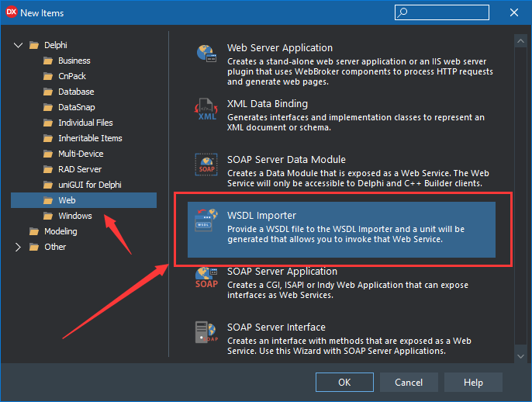
Task: Click the Multi-Device folder icon
Action: 48,154
